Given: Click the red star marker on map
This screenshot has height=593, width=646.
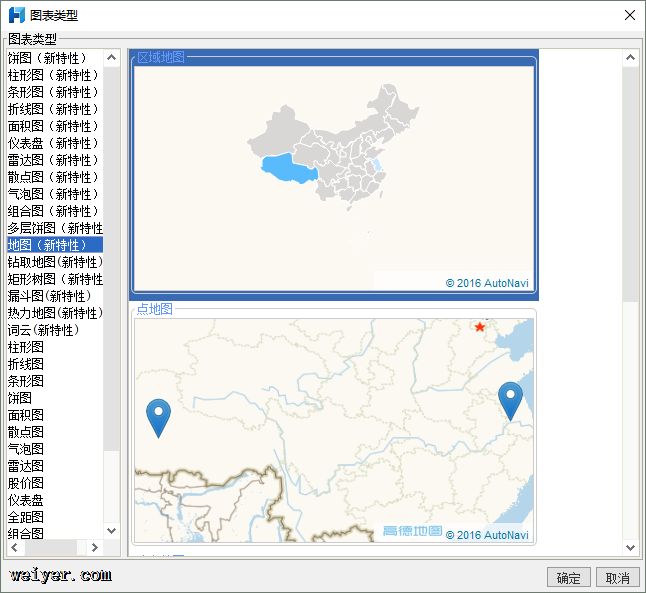Looking at the screenshot, I should pyautogui.click(x=480, y=327).
